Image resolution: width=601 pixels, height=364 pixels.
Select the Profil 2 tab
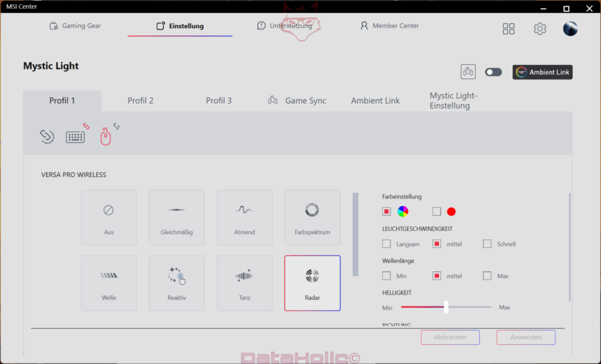[140, 101]
